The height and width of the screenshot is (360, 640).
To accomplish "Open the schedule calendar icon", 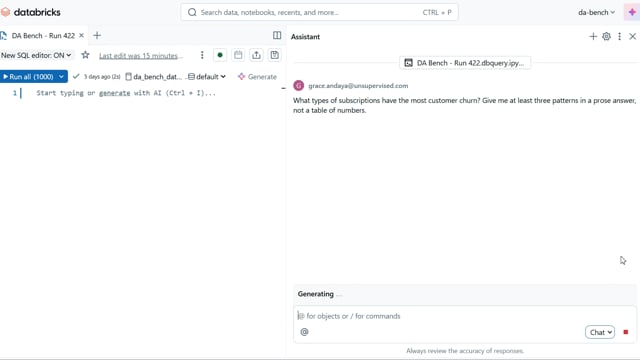I will click(238, 55).
